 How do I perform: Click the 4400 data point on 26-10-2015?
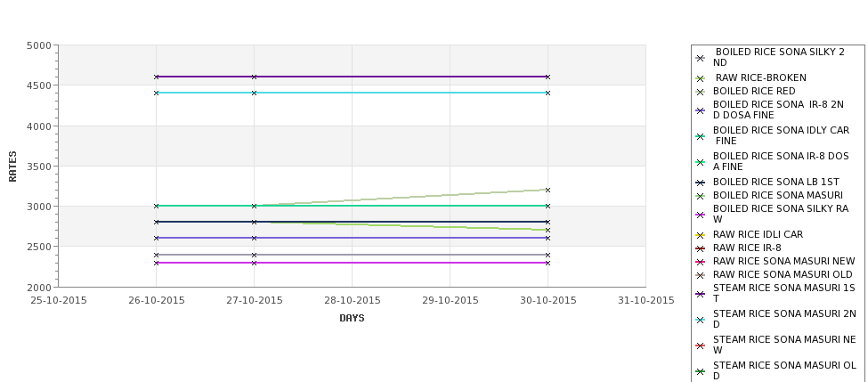coord(156,93)
